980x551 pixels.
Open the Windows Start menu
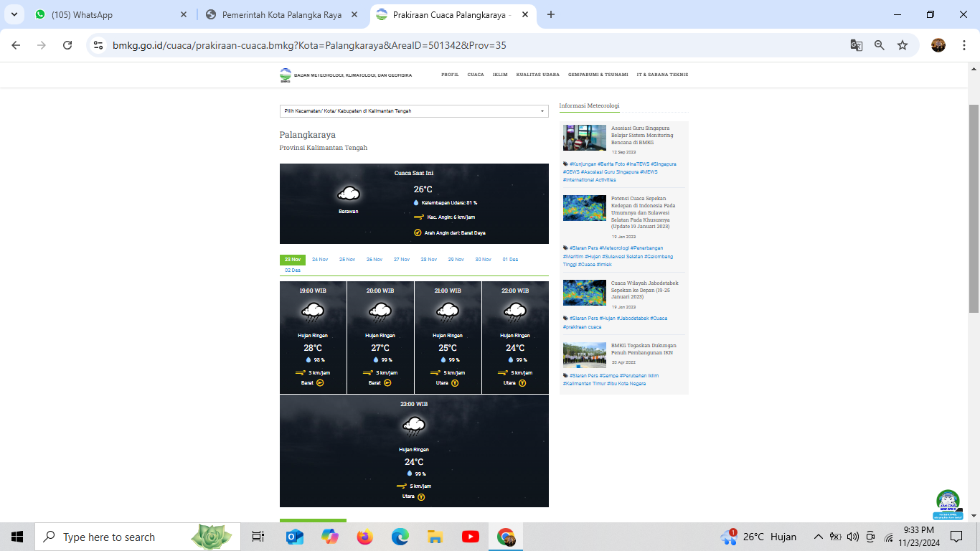(17, 537)
